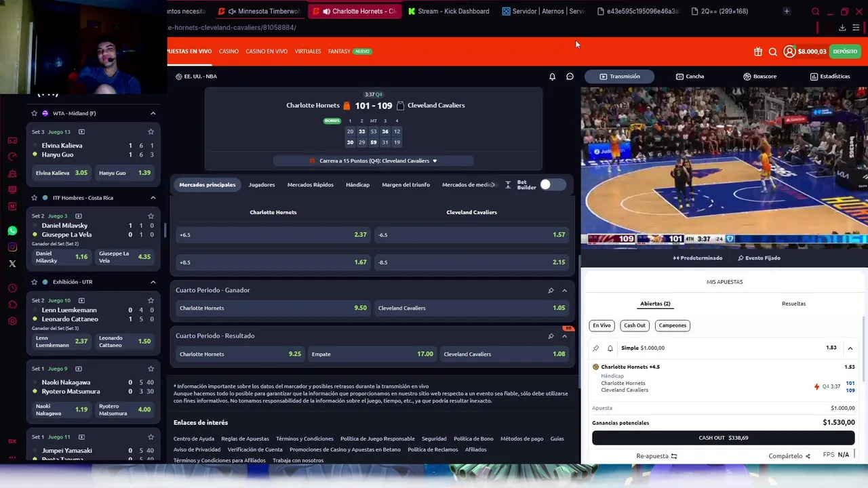Click the green Depósito button

(x=845, y=52)
